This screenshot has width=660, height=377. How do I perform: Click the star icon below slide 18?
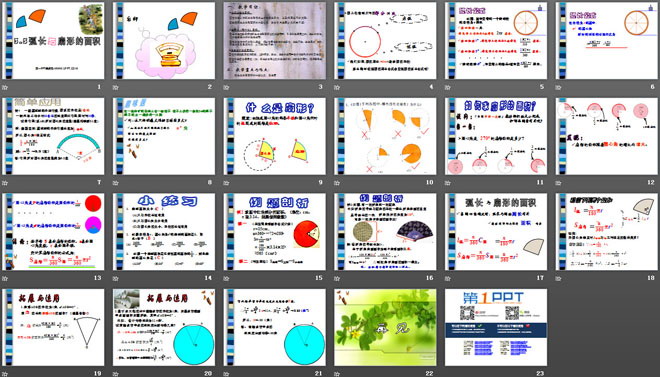(559, 279)
